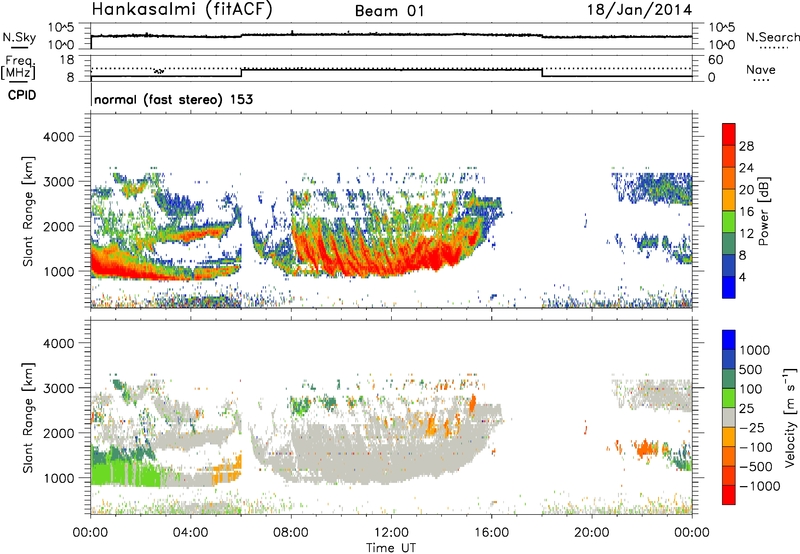Click the 'Velocity [m s-1]' color bar label
The height and width of the screenshot is (554, 800).
coord(790,417)
